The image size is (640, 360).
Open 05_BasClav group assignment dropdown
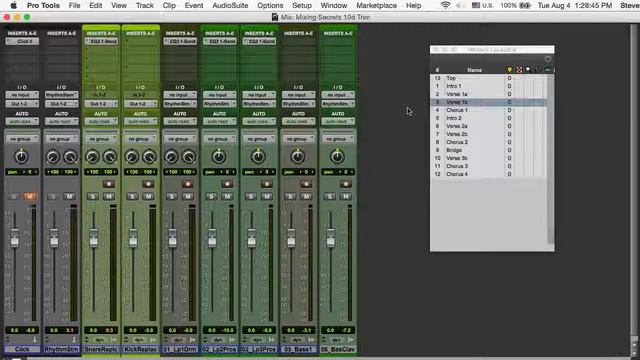pos(338,139)
